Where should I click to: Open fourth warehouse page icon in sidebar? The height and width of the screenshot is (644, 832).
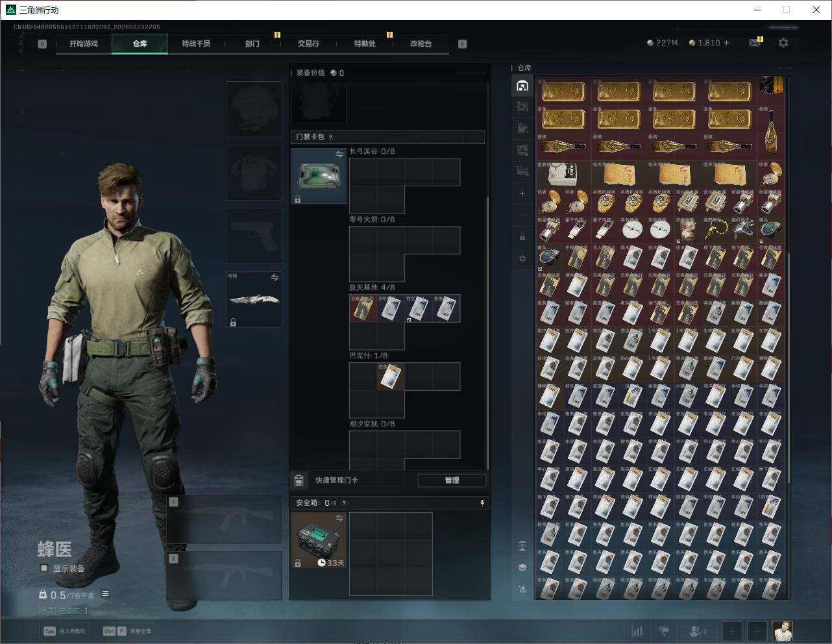pyautogui.click(x=522, y=150)
